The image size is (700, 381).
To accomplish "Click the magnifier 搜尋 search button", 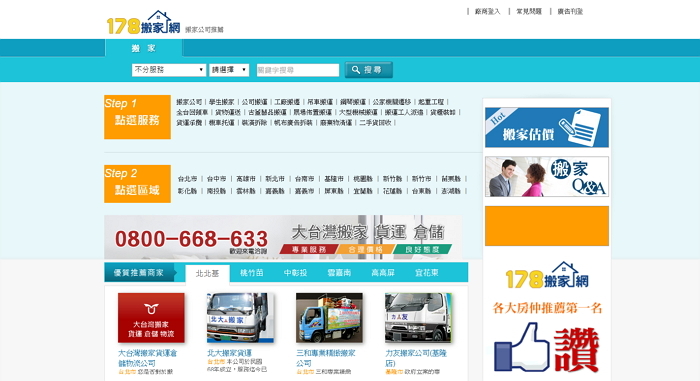I will [368, 70].
